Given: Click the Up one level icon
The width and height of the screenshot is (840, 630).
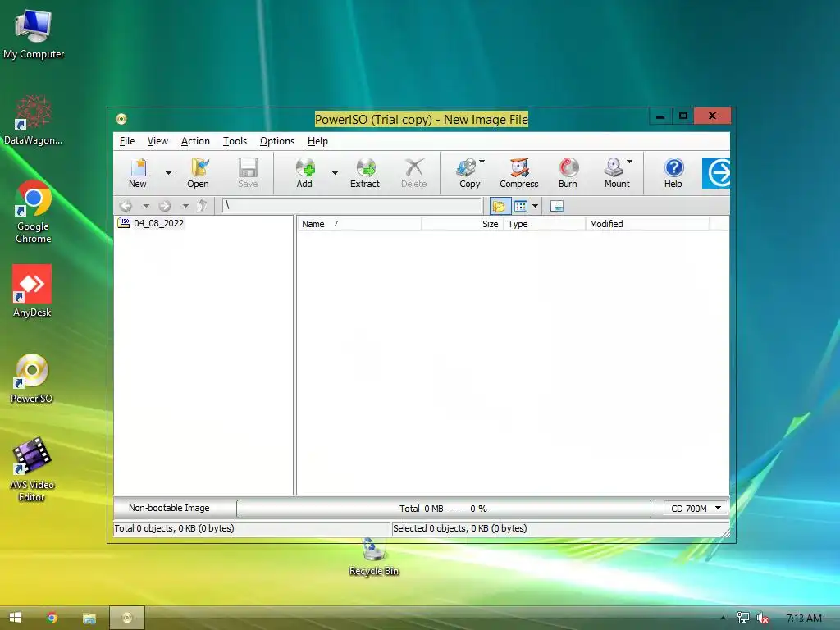Looking at the screenshot, I should 202,206.
